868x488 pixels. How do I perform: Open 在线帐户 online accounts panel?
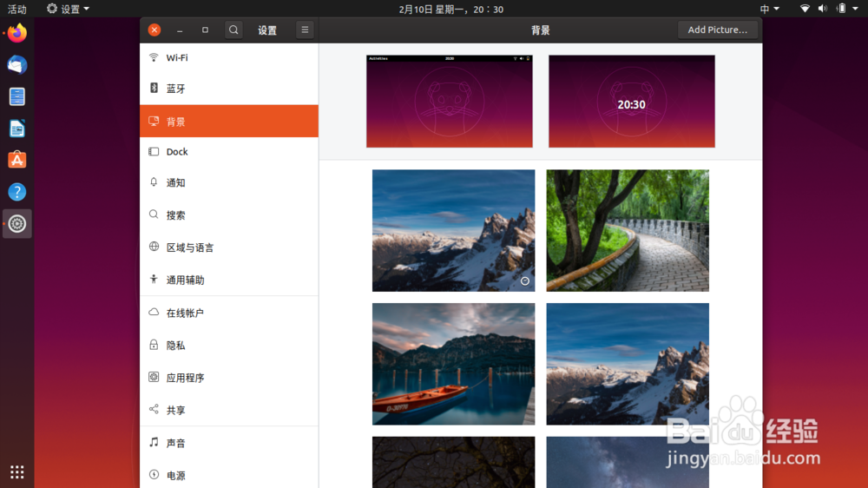pyautogui.click(x=229, y=313)
